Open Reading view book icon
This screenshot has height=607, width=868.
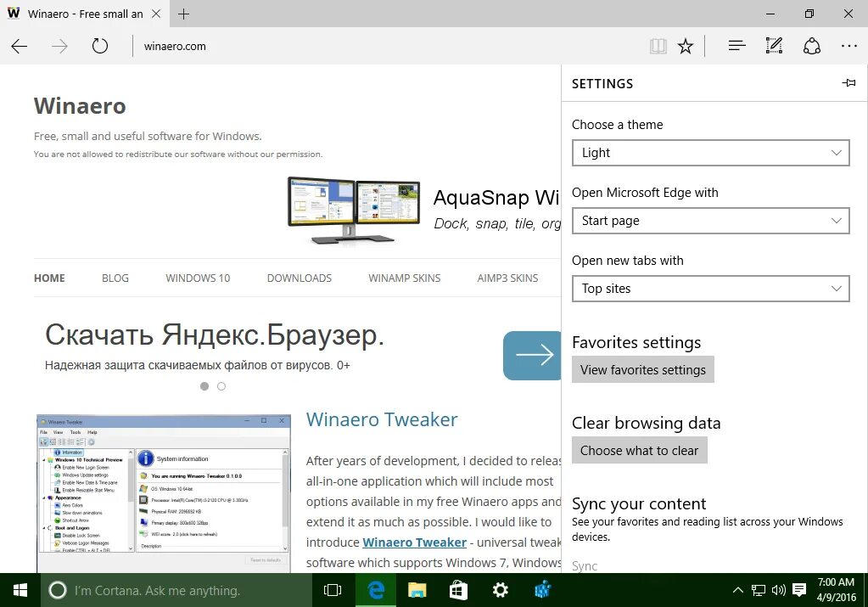(x=658, y=46)
